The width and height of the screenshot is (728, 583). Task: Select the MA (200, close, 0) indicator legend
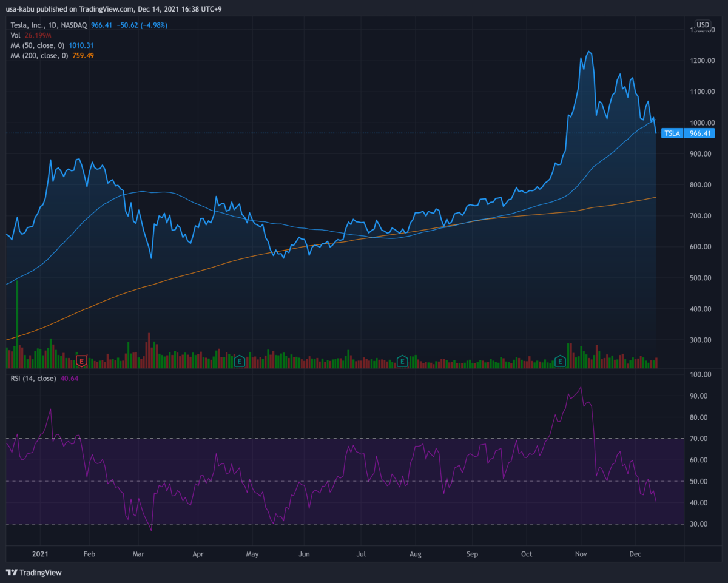pos(39,55)
